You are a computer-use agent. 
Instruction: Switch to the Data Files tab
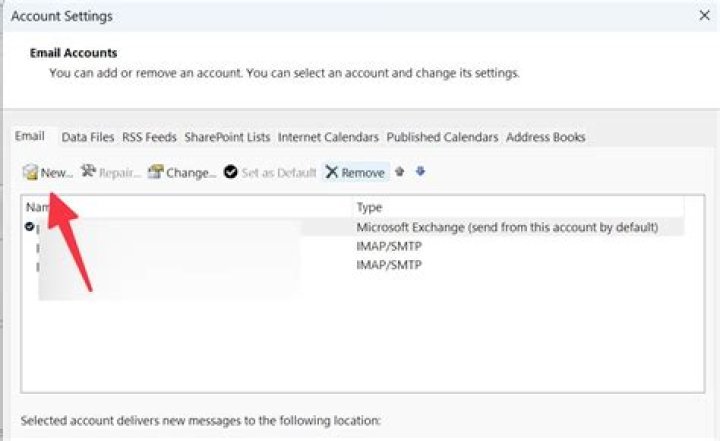[88, 137]
